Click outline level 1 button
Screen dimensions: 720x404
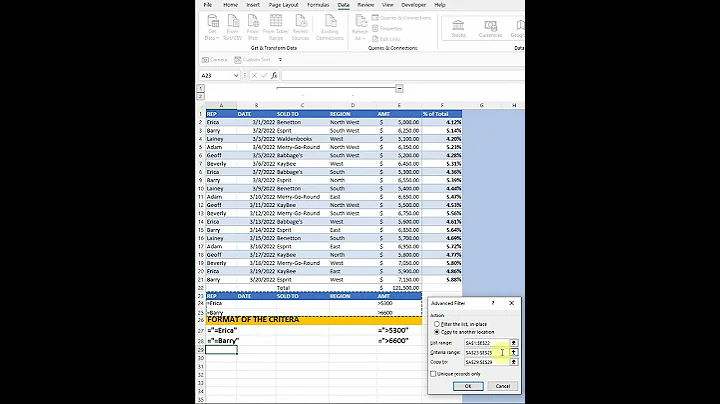(201, 88)
